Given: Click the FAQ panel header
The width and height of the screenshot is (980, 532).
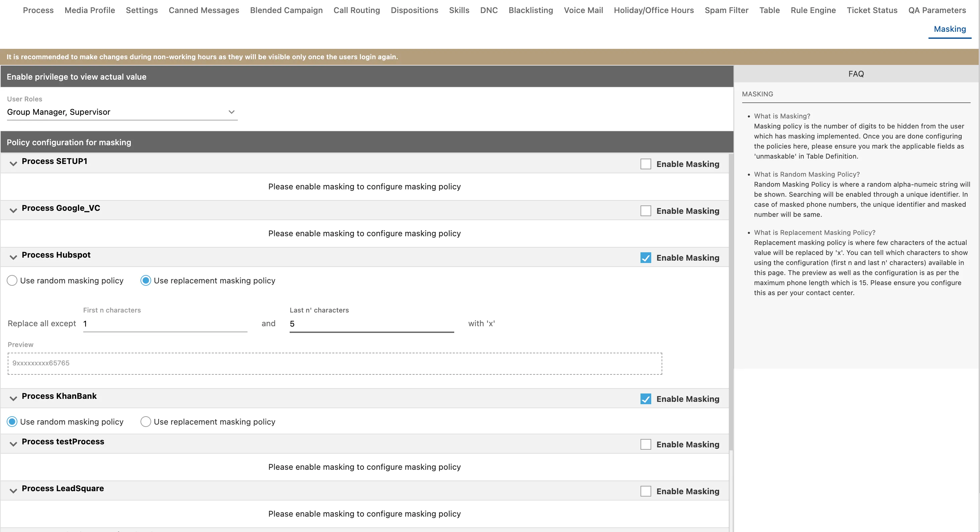Looking at the screenshot, I should (856, 74).
